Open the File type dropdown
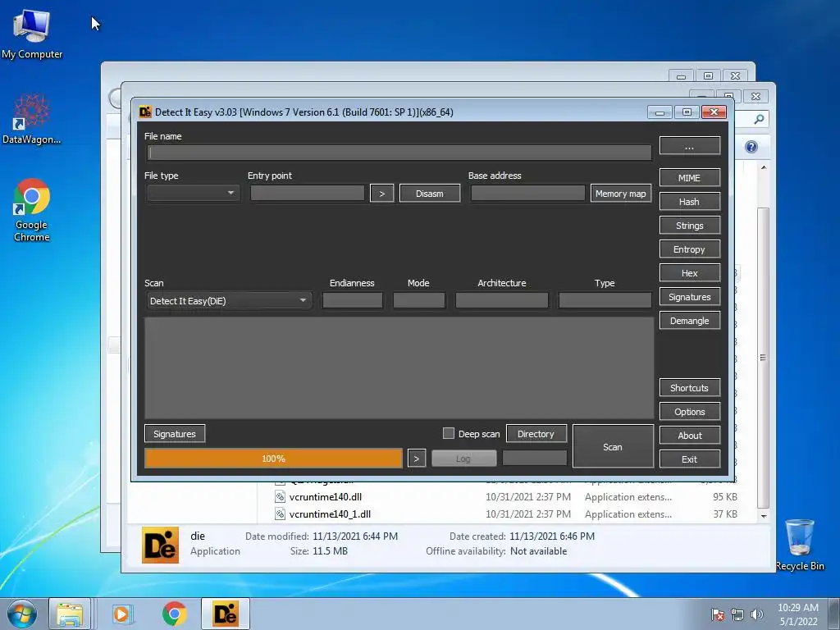Image resolution: width=840 pixels, height=630 pixels. point(193,193)
